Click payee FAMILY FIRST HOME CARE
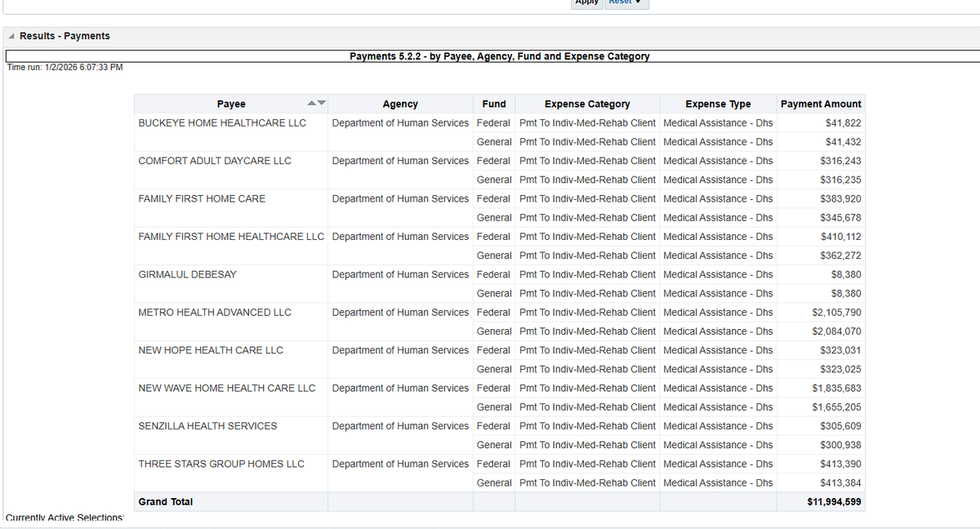980x529 pixels. pos(202,198)
